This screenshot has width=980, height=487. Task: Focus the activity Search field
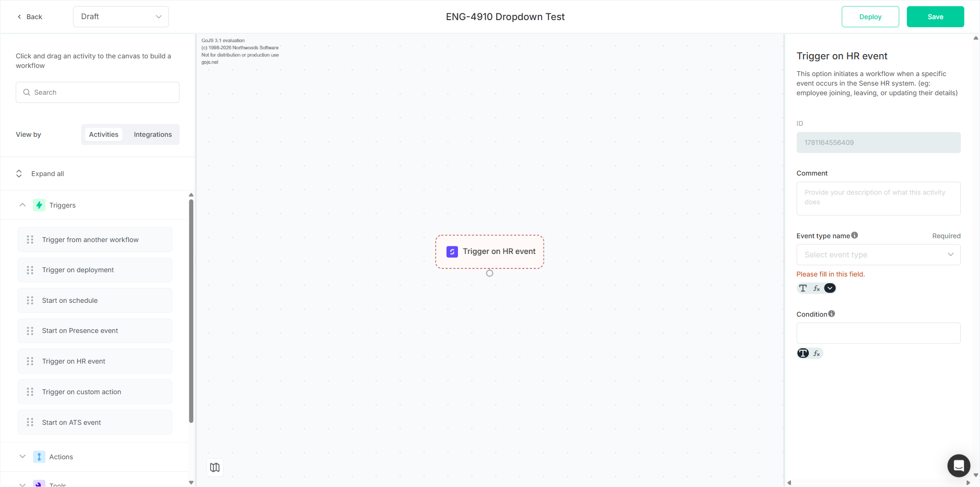point(98,92)
